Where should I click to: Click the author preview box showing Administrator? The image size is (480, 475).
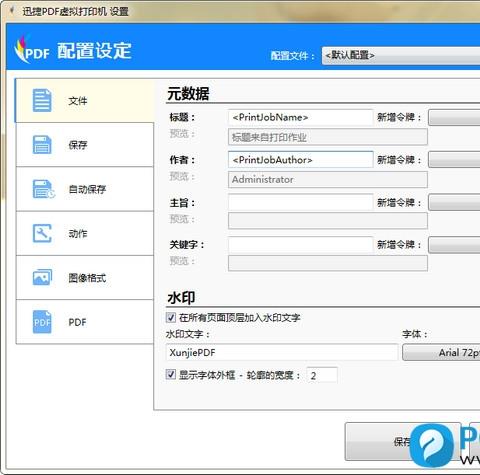click(328, 179)
